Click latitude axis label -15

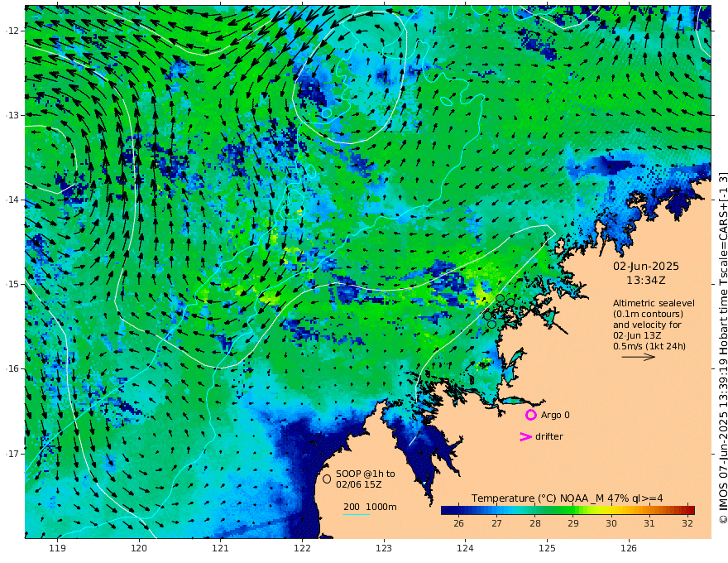12,284
